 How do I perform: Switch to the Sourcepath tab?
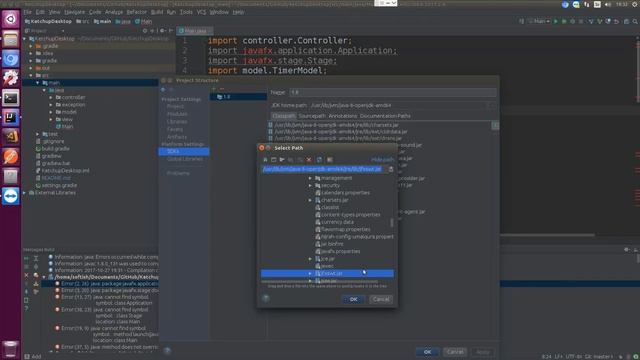(x=312, y=116)
